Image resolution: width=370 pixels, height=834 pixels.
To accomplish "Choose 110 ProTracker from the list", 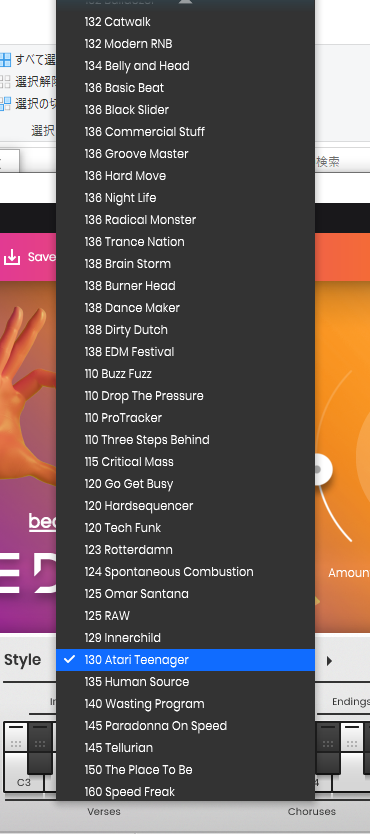I will coord(186,418).
